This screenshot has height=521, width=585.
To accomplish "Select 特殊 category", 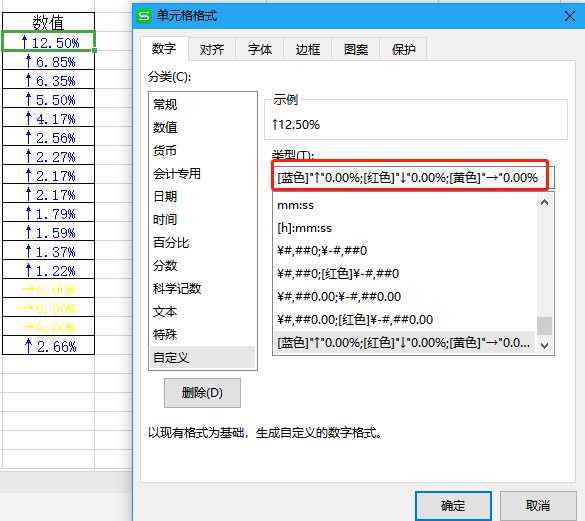I will pyautogui.click(x=203, y=334).
